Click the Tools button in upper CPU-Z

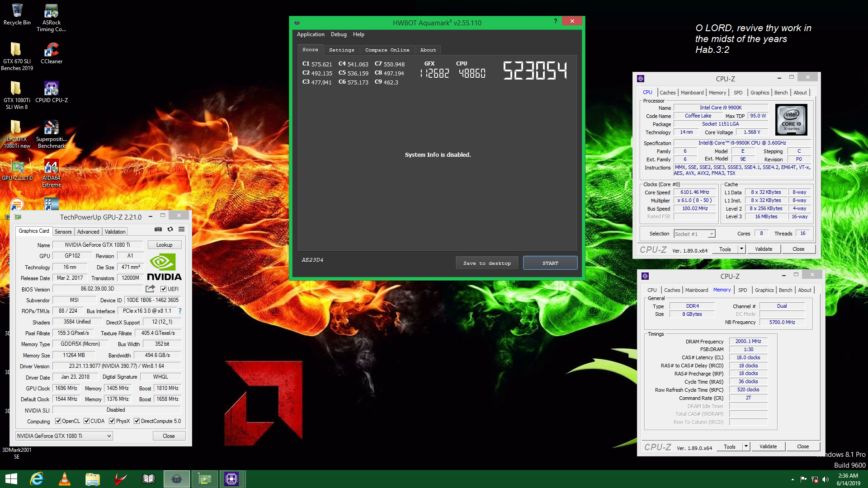pyautogui.click(x=725, y=249)
